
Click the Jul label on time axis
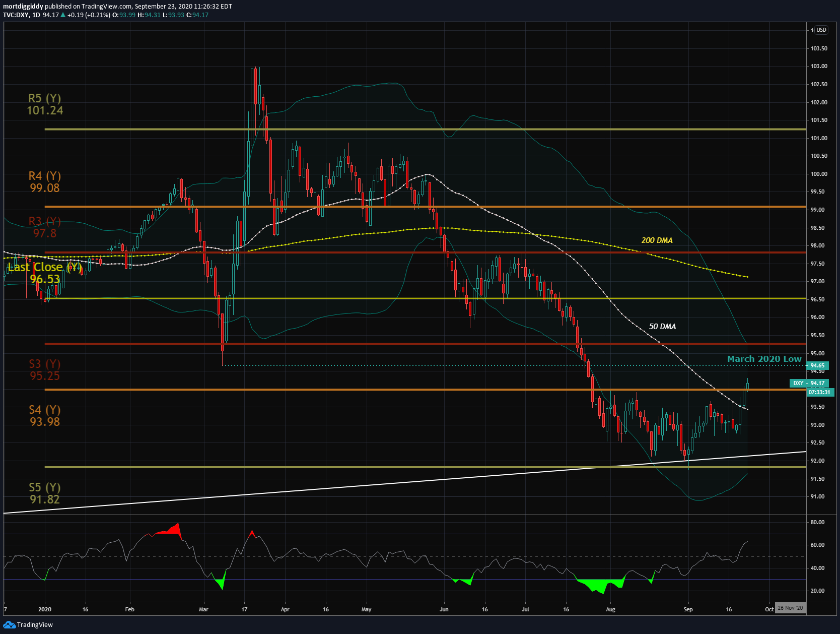coord(525,609)
